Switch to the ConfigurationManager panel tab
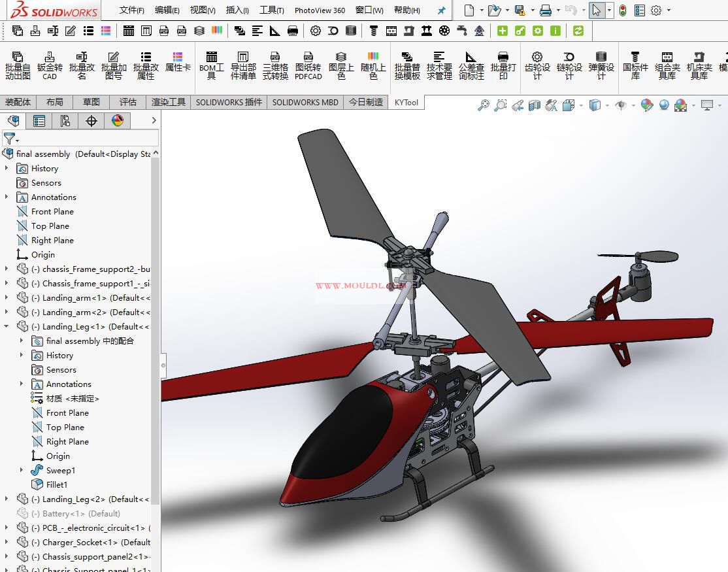Screen dimensions: 728x572 click(x=65, y=120)
